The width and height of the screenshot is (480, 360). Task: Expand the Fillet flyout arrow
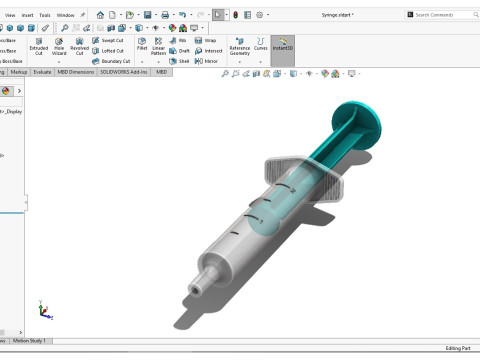(x=142, y=62)
